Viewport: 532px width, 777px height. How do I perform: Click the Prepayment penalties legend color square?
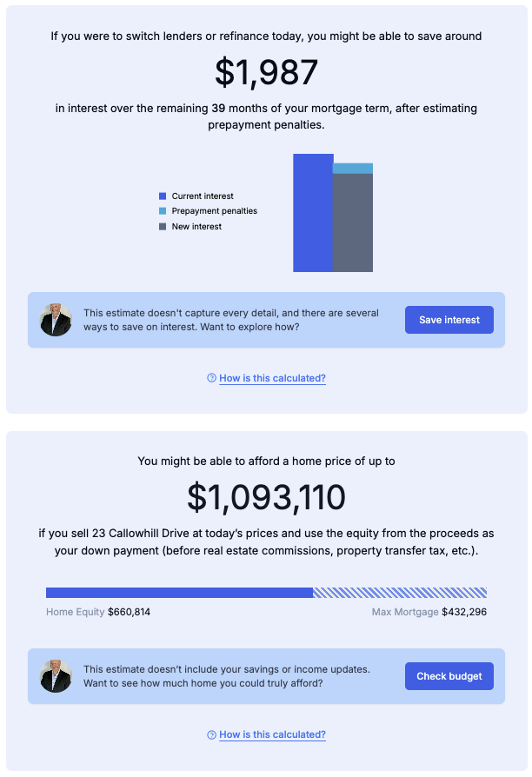(163, 211)
